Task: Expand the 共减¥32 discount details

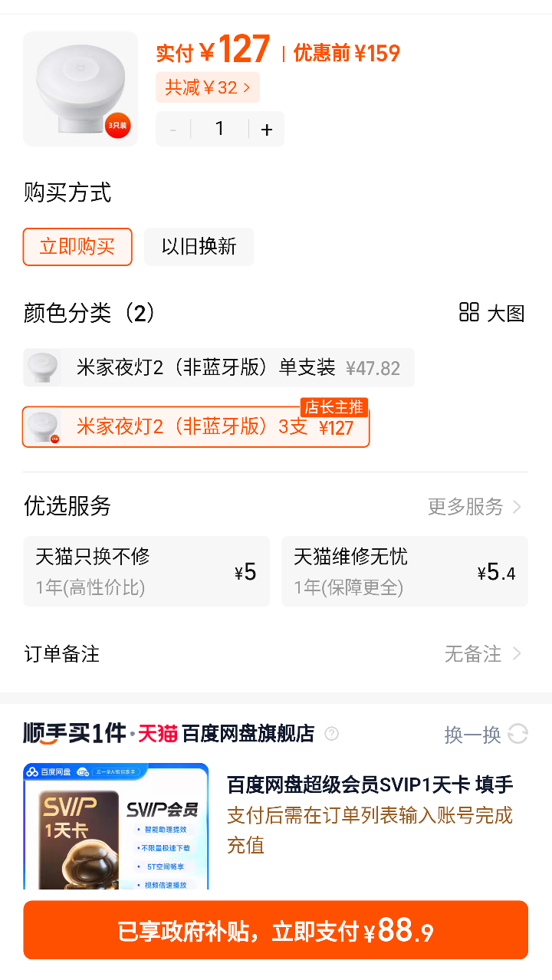Action: (x=208, y=87)
